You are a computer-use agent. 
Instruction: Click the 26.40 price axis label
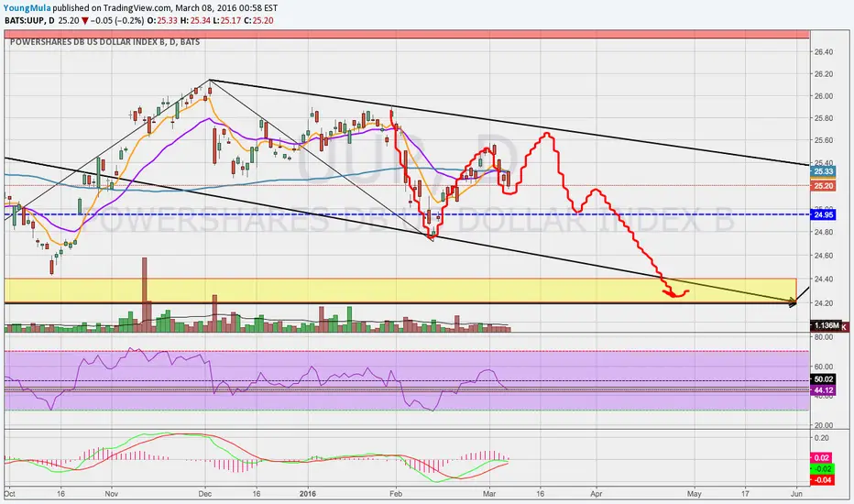tap(823, 52)
